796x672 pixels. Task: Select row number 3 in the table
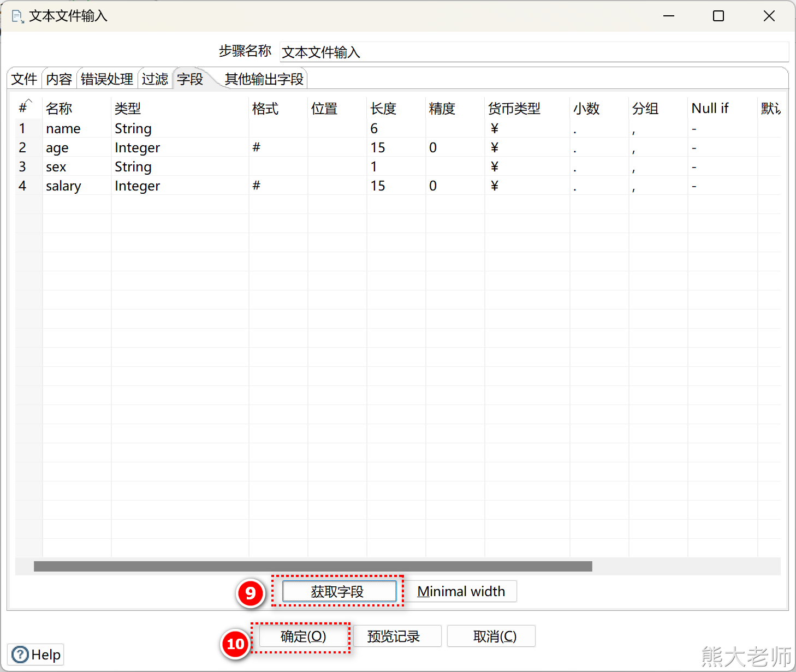[x=29, y=166]
